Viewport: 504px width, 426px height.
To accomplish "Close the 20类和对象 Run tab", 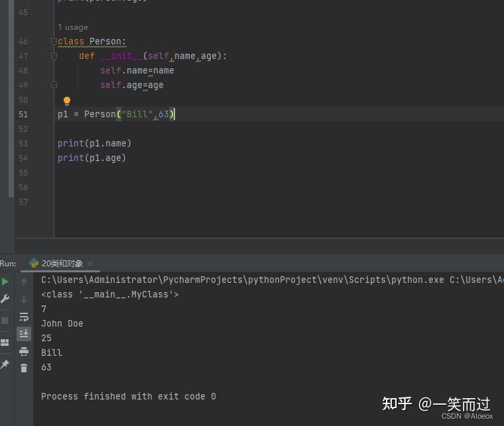I will click(90, 264).
